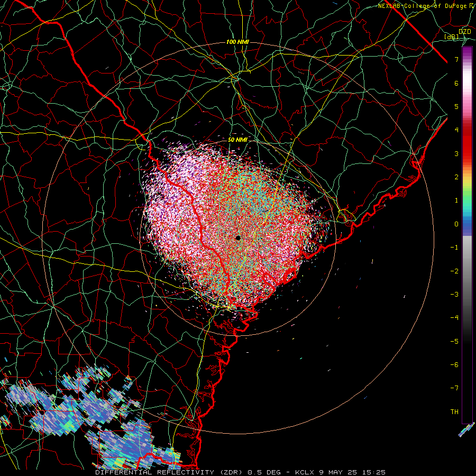Click the "[dB]" unit label

click(x=452, y=36)
